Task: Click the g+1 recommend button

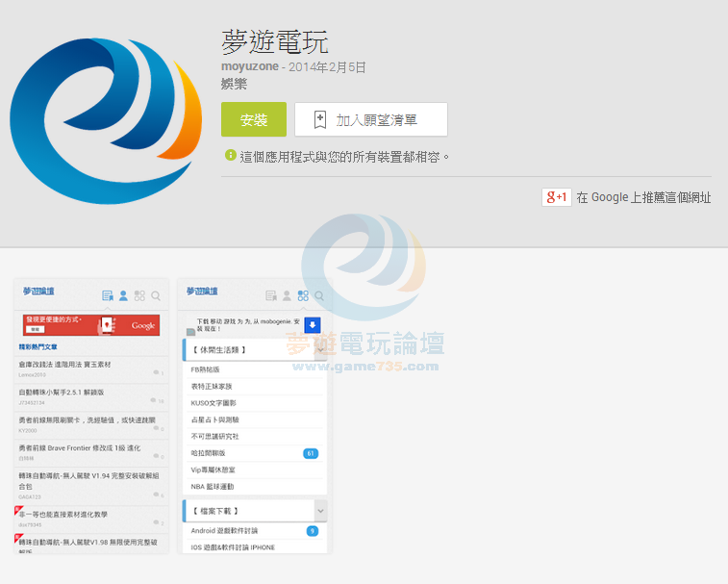Action: coord(556,197)
